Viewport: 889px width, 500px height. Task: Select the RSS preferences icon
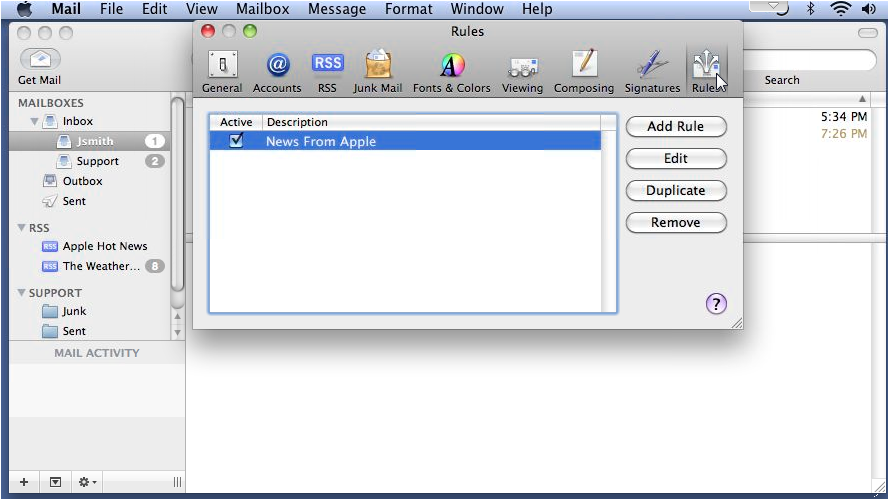(x=328, y=64)
